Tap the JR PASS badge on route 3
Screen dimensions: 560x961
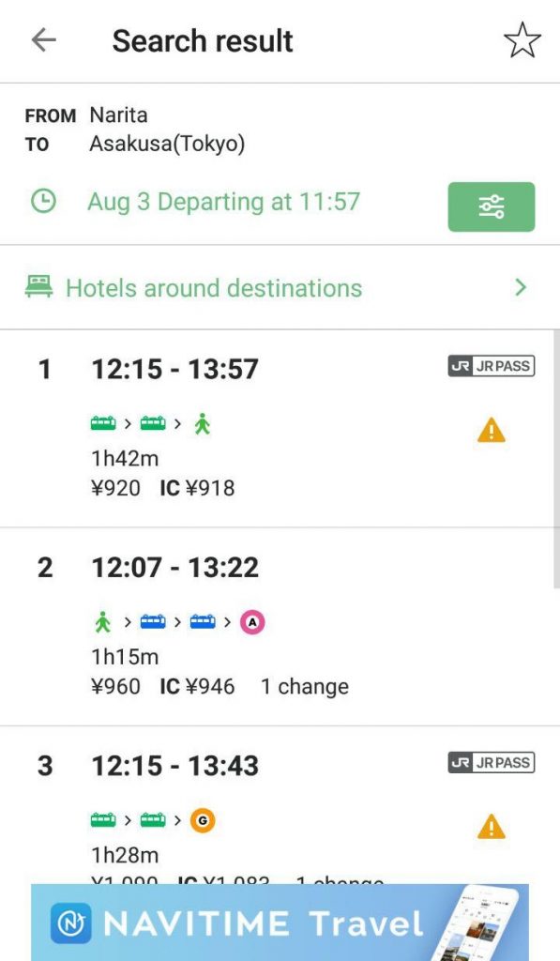(492, 762)
